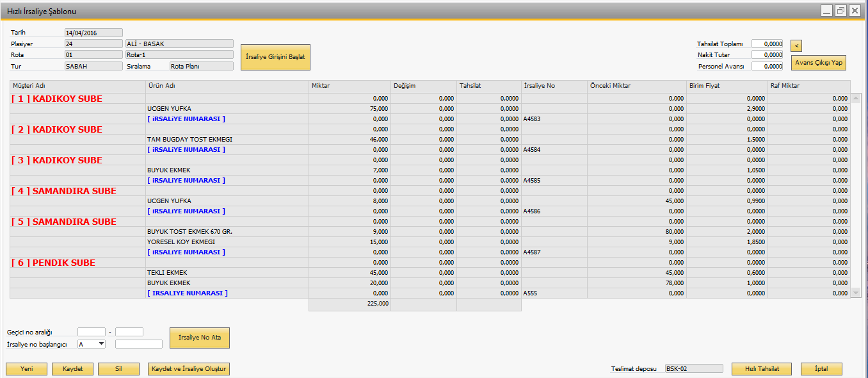The height and width of the screenshot is (378, 868).
Task: Select the İrsaliye No cell A4585
Action: point(533,181)
